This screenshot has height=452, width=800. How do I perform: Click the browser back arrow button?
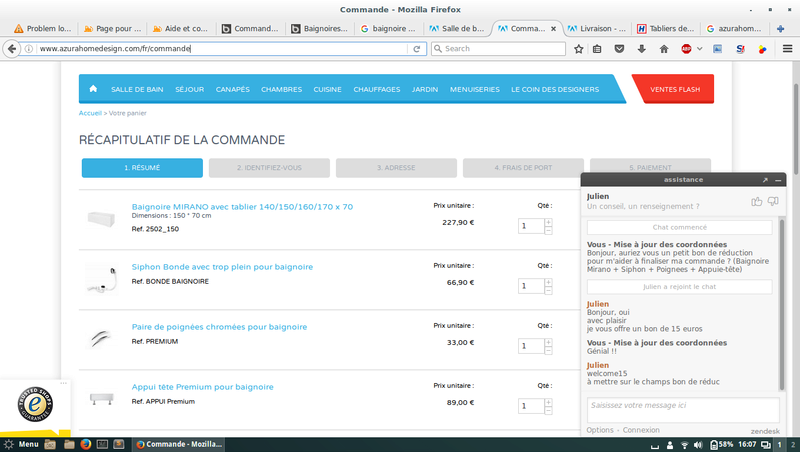tap(12, 49)
